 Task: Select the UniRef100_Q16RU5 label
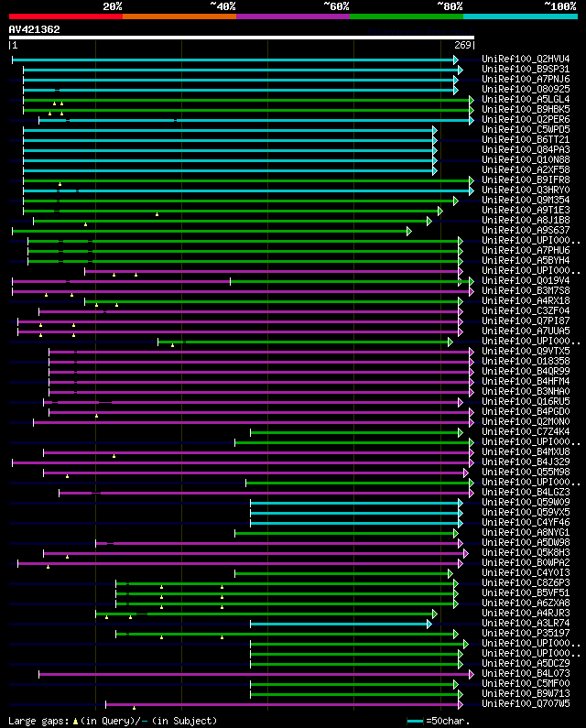coord(526,402)
